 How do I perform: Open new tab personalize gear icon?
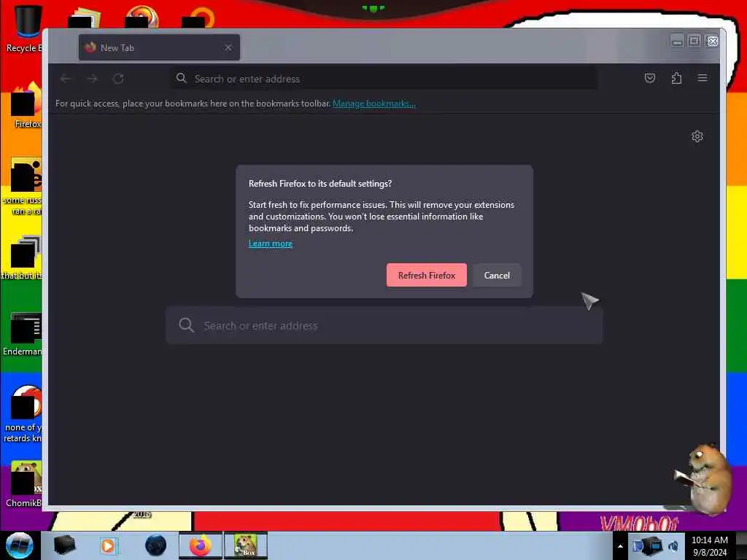pos(697,136)
